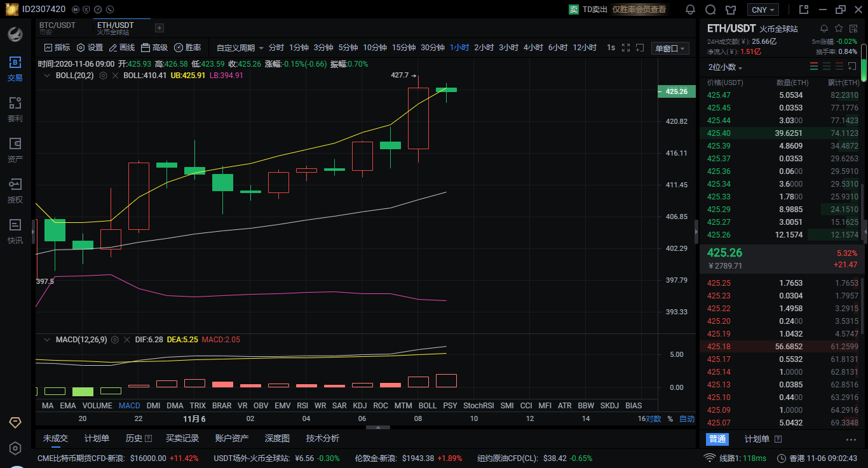Open the 画线 drawing tool
Screen dimensions: 868x468
pos(121,48)
